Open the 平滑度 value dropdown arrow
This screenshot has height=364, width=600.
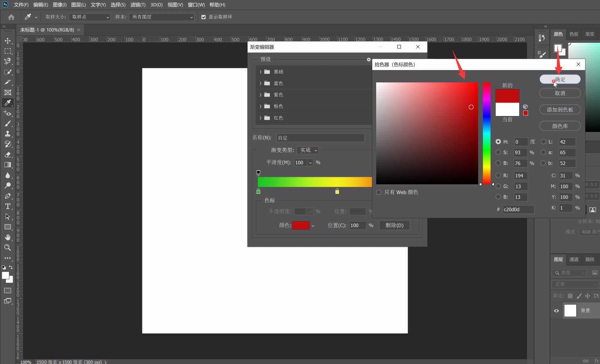click(310, 163)
